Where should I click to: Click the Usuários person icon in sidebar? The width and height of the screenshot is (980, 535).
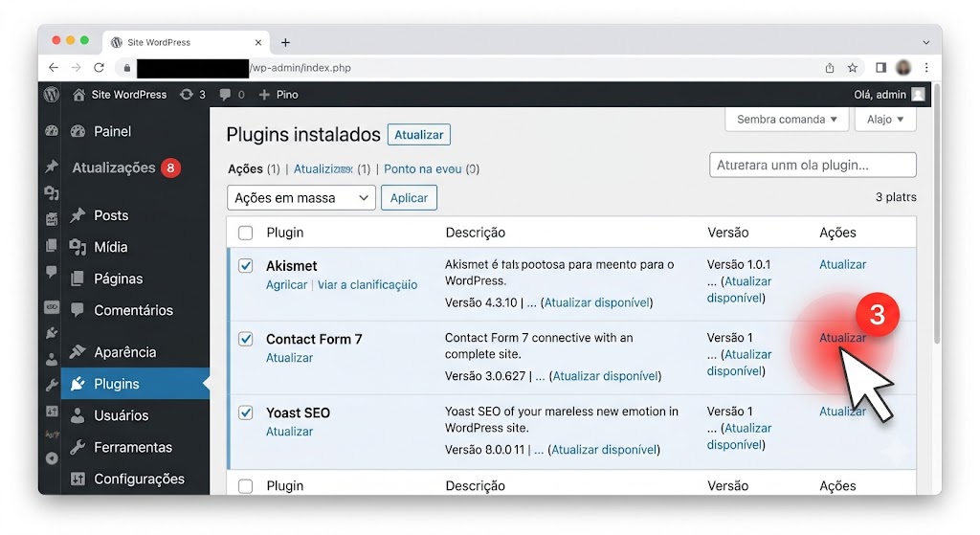pos(78,415)
